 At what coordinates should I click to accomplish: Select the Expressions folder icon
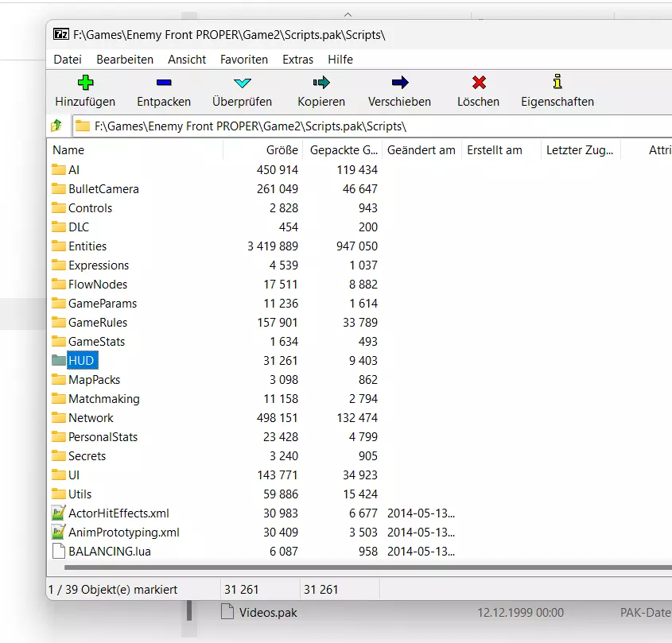(59, 265)
